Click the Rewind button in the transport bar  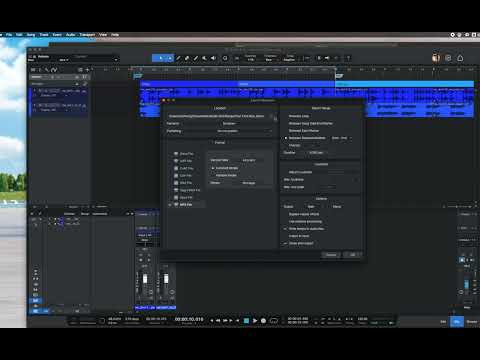click(218, 320)
